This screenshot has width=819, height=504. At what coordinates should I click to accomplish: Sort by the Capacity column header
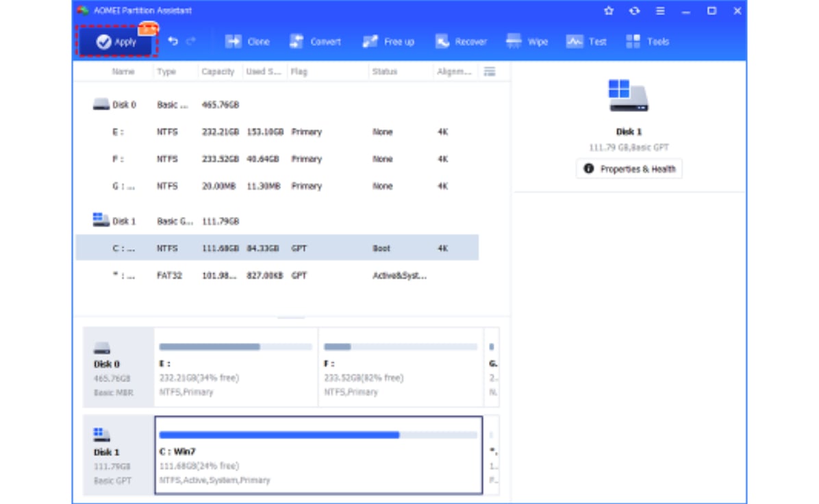pos(218,71)
